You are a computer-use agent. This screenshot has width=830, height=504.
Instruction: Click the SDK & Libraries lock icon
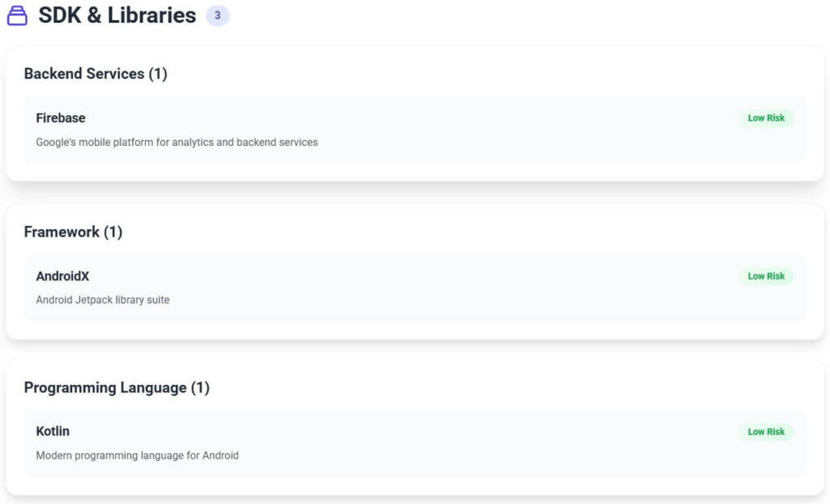18,15
